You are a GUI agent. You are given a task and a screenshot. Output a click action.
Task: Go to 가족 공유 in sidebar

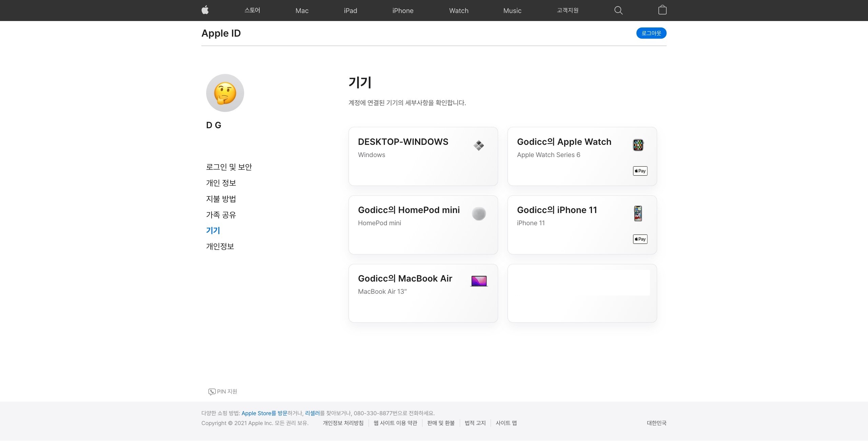pos(221,215)
